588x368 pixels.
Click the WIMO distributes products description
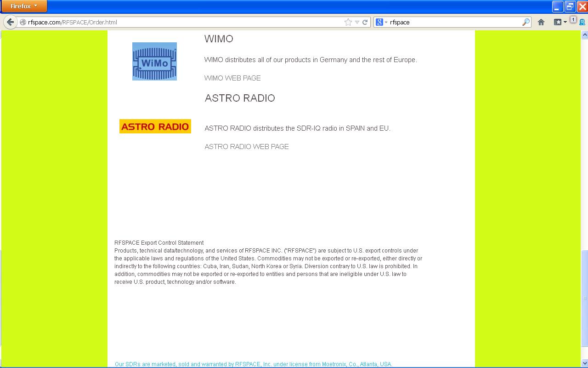click(x=311, y=60)
